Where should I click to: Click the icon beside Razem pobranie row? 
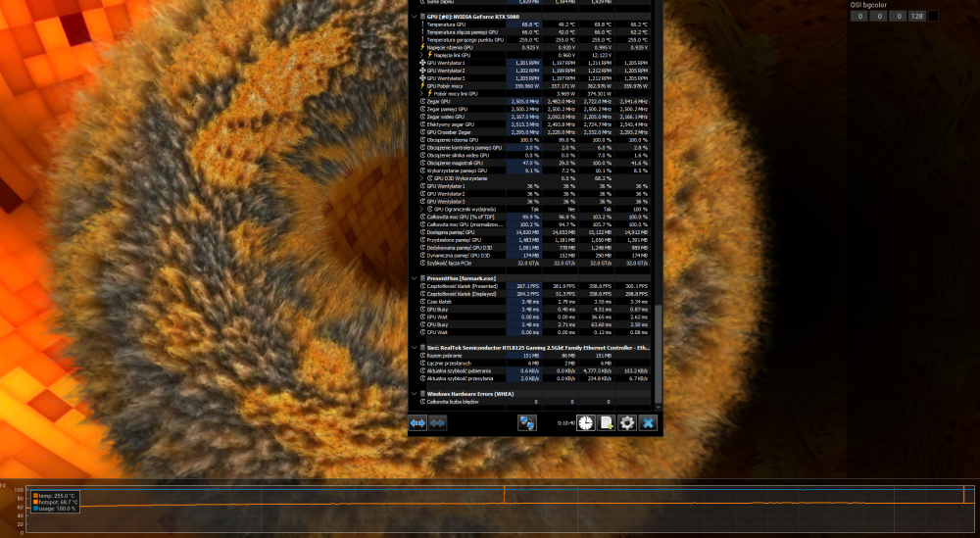tap(423, 355)
